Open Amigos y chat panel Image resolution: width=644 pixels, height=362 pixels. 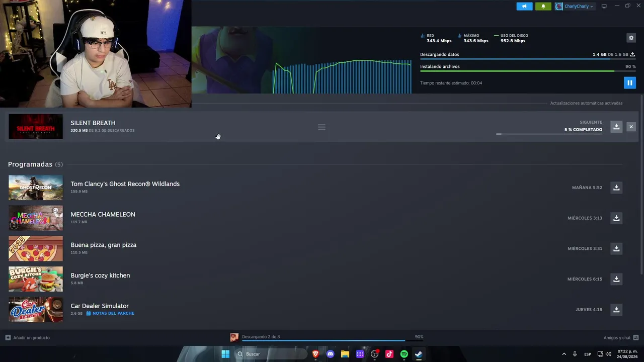(x=621, y=337)
